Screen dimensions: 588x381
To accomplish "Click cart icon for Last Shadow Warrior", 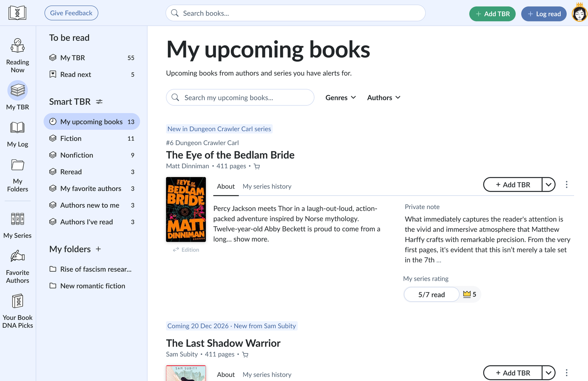I will coord(245,355).
